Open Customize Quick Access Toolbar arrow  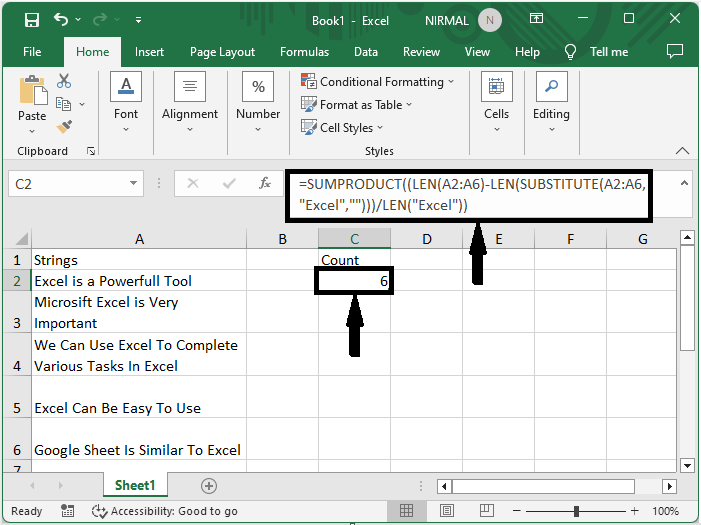139,20
